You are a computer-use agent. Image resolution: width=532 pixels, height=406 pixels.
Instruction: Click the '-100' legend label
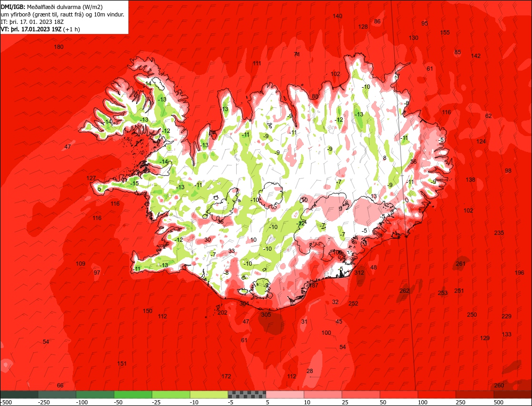click(x=82, y=402)
